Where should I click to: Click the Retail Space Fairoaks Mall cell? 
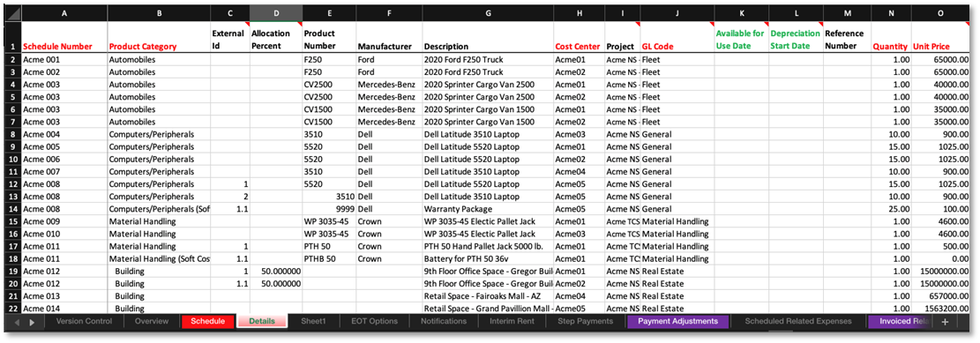[488, 295]
